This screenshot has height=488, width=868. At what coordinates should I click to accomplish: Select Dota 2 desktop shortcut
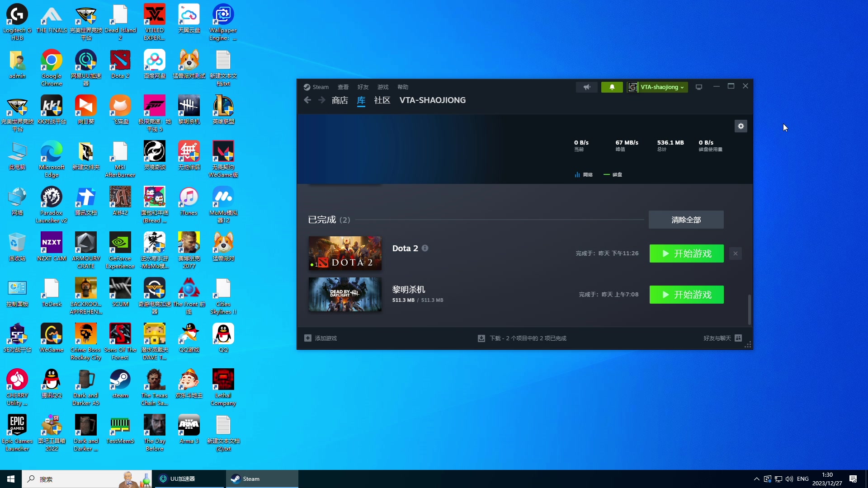120,65
